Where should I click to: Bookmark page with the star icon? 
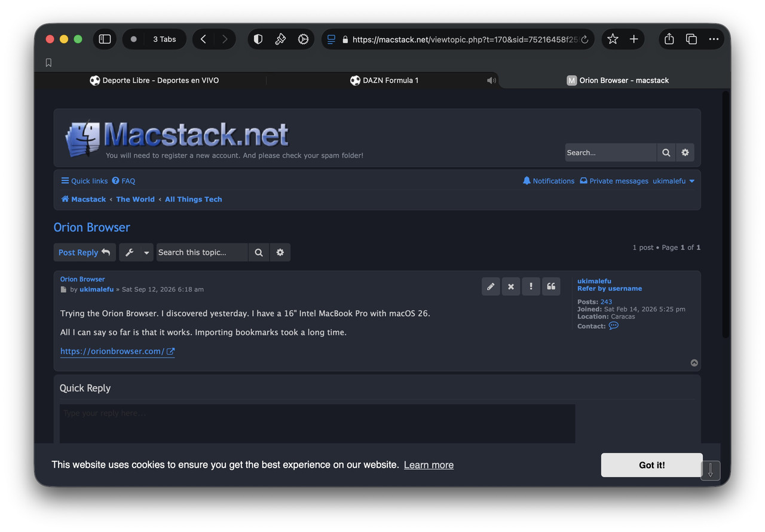click(613, 39)
